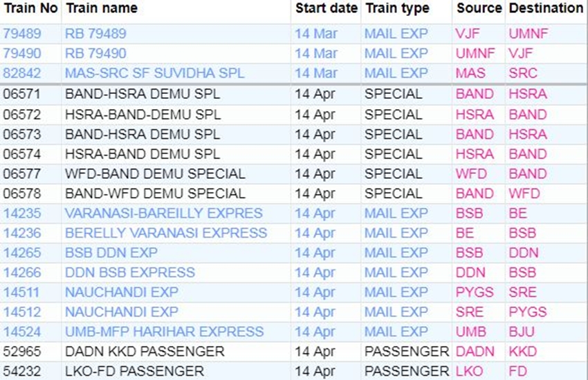
Task: Click the SRC destination station code
Action: click(x=523, y=73)
